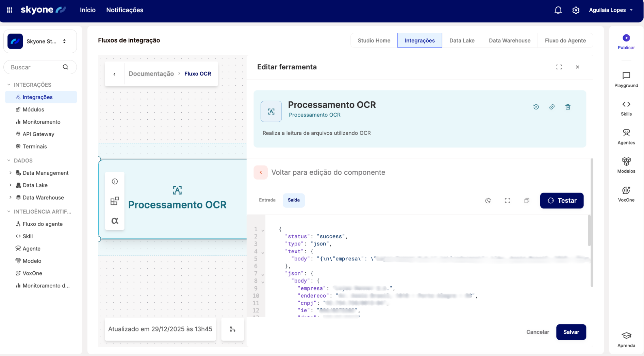Click the Salvar button

[x=571, y=332]
